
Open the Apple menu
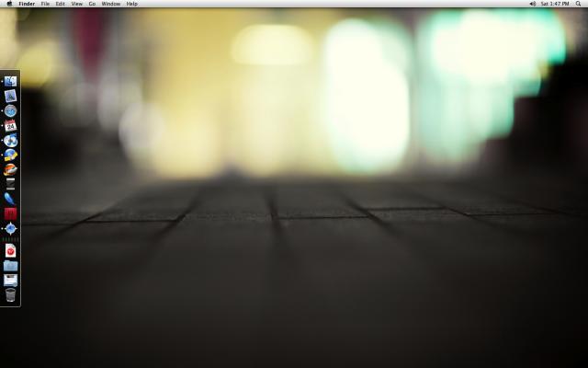[x=10, y=4]
